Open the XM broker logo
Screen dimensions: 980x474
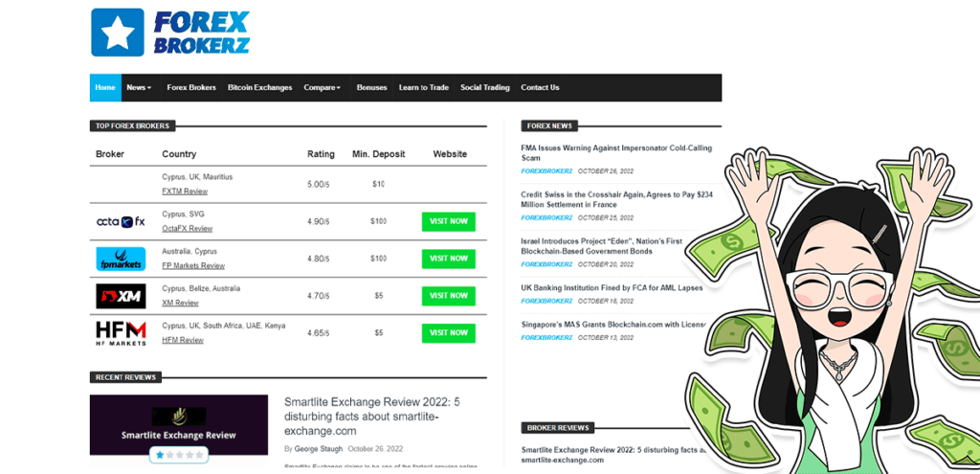click(x=121, y=297)
